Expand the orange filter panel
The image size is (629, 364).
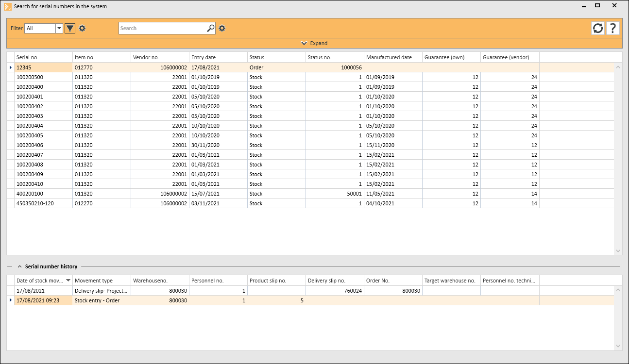pyautogui.click(x=314, y=43)
